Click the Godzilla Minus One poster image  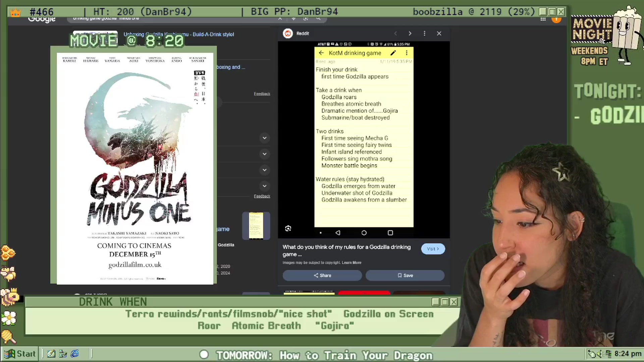[x=135, y=168]
